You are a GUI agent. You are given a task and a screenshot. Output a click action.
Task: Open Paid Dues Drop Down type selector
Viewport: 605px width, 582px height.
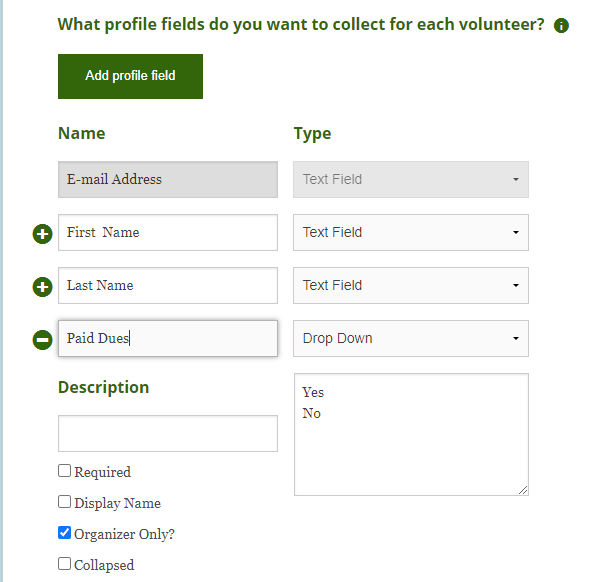(x=410, y=338)
